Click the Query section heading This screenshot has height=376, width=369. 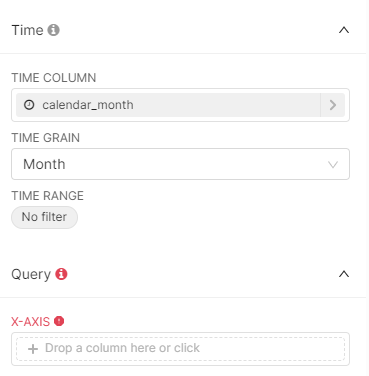(31, 274)
